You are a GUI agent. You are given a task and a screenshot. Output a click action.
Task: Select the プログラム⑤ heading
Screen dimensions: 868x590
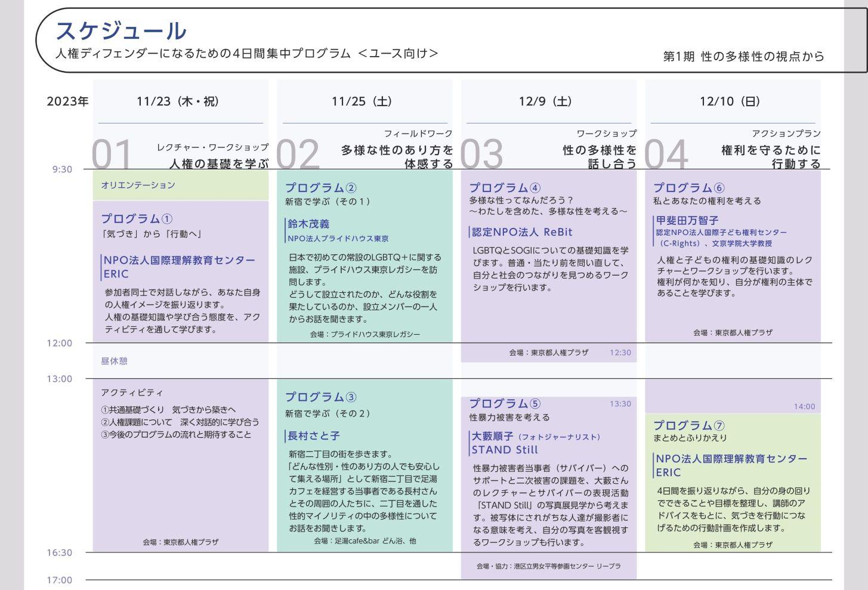coord(505,403)
